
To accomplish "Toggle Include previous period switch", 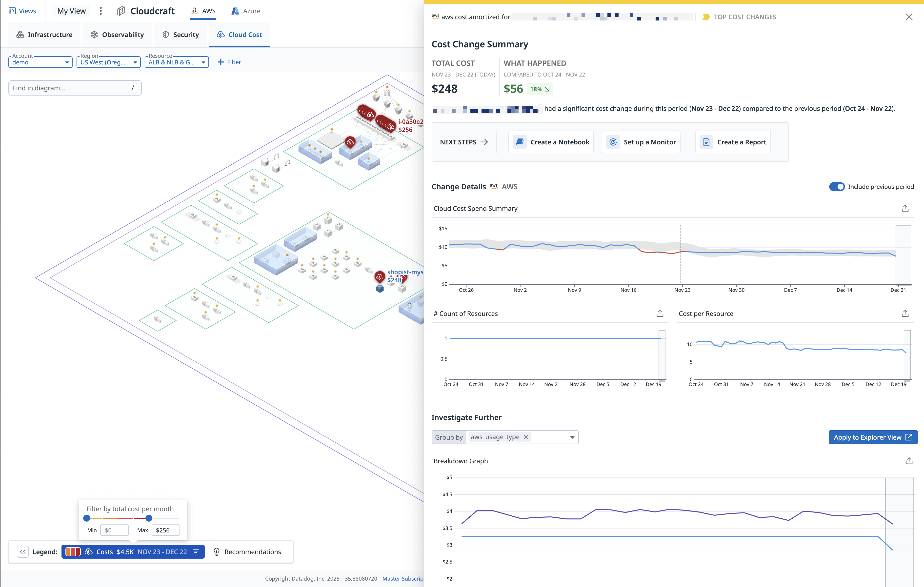I will 837,186.
